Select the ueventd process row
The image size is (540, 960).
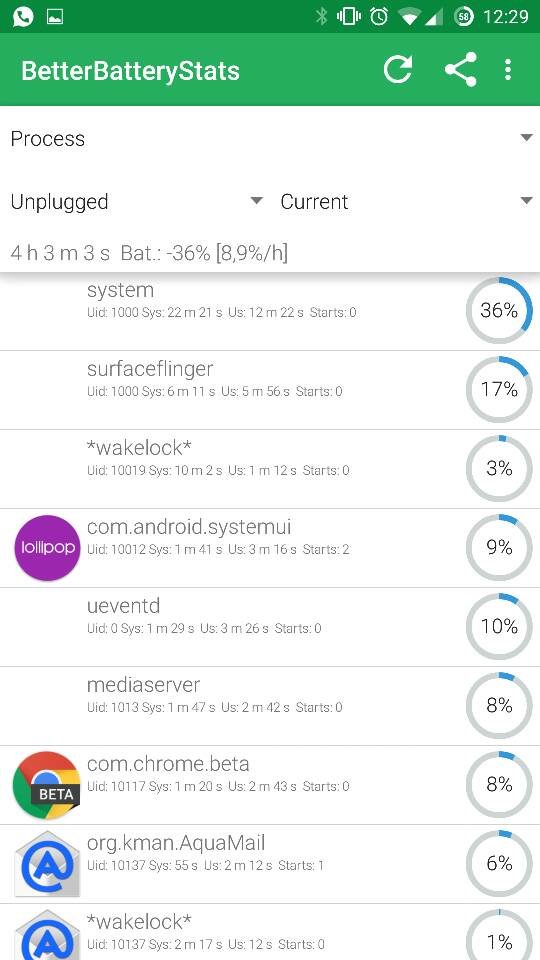[270, 627]
